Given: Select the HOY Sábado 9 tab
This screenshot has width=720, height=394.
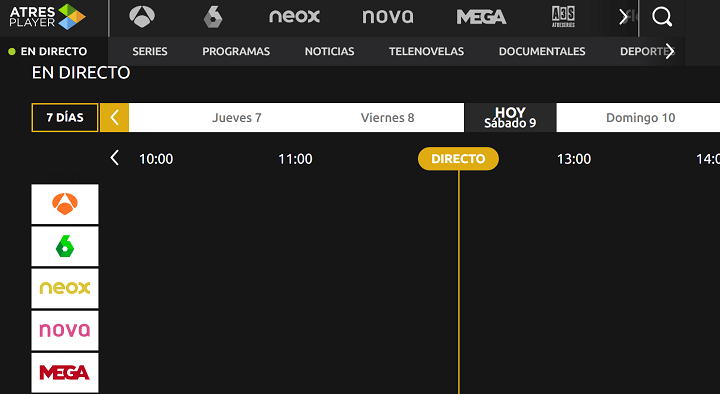Looking at the screenshot, I should click(510, 118).
